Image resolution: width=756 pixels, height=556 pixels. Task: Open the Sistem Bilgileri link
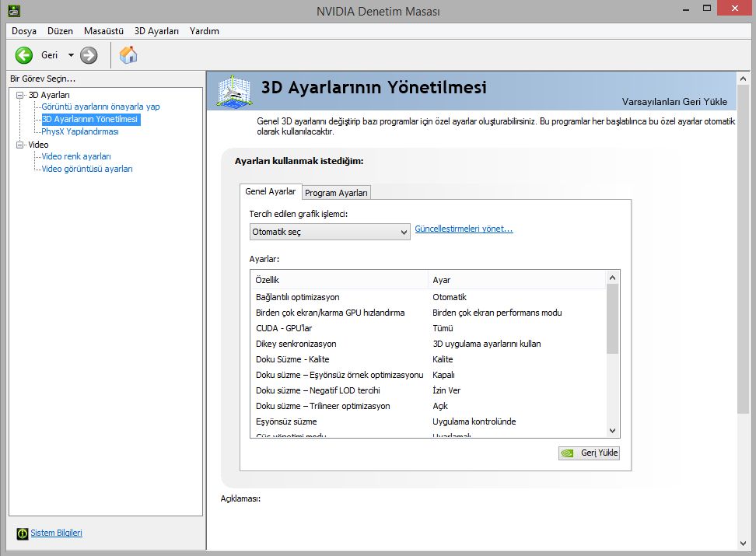(57, 533)
